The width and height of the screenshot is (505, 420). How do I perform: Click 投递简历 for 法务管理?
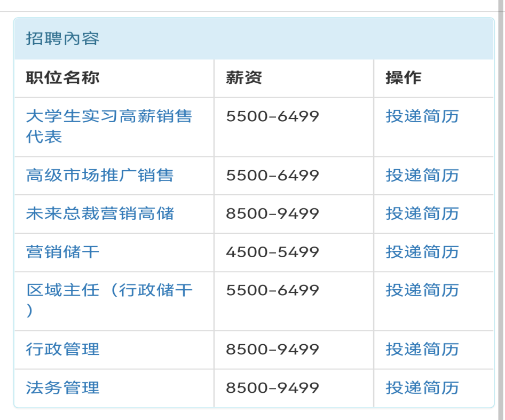click(422, 388)
